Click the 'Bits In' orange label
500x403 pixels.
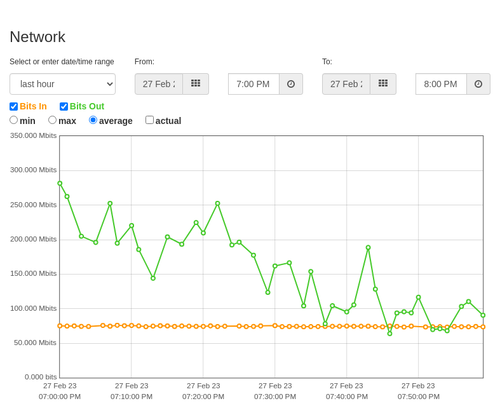coord(33,106)
